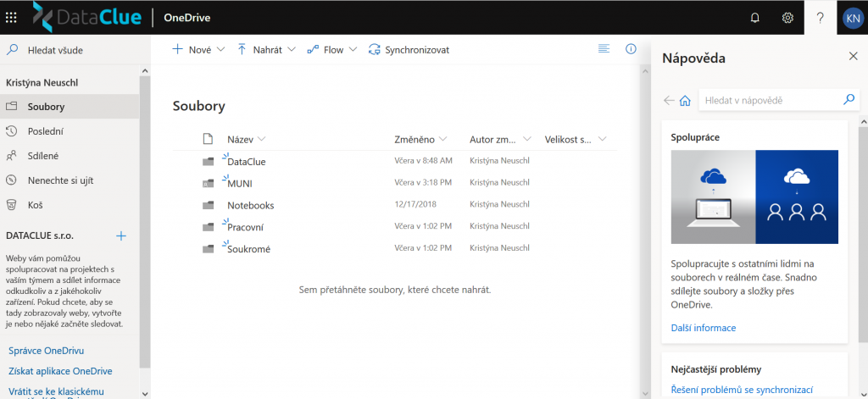Open the Změněno column dropdown
The image size is (868, 399).
420,139
